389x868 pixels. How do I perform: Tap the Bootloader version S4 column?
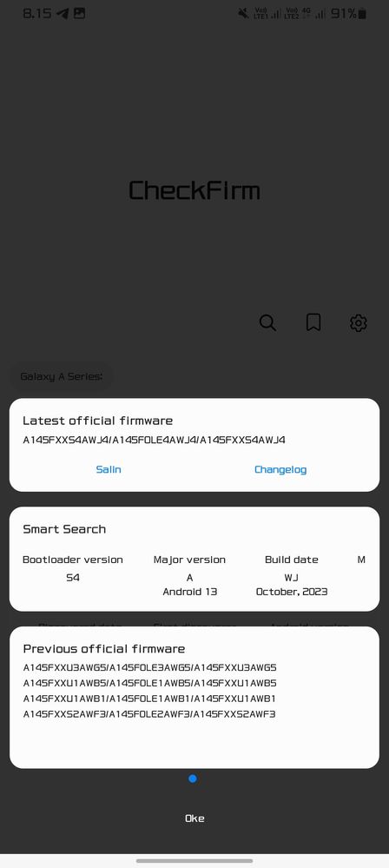(x=72, y=568)
